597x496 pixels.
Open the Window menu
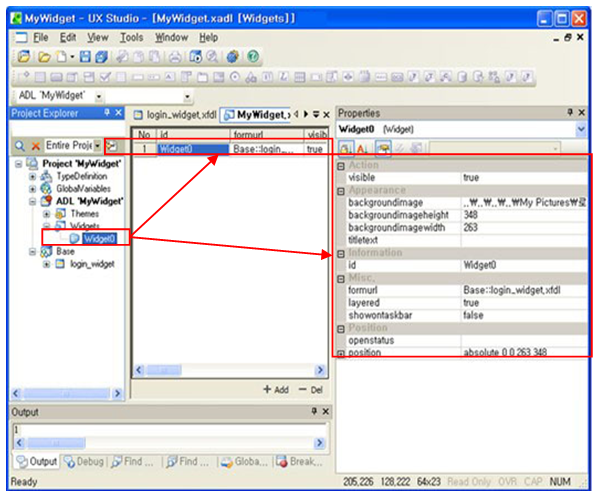(171, 37)
